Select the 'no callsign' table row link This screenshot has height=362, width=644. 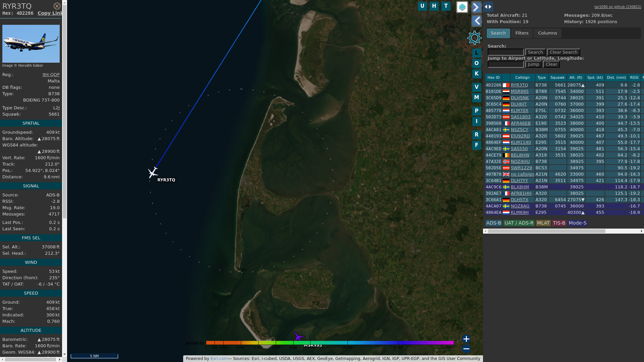pyautogui.click(x=522, y=174)
